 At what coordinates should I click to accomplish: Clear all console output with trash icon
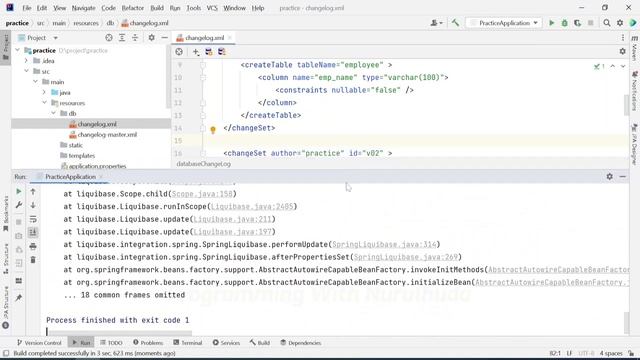[x=33, y=260]
